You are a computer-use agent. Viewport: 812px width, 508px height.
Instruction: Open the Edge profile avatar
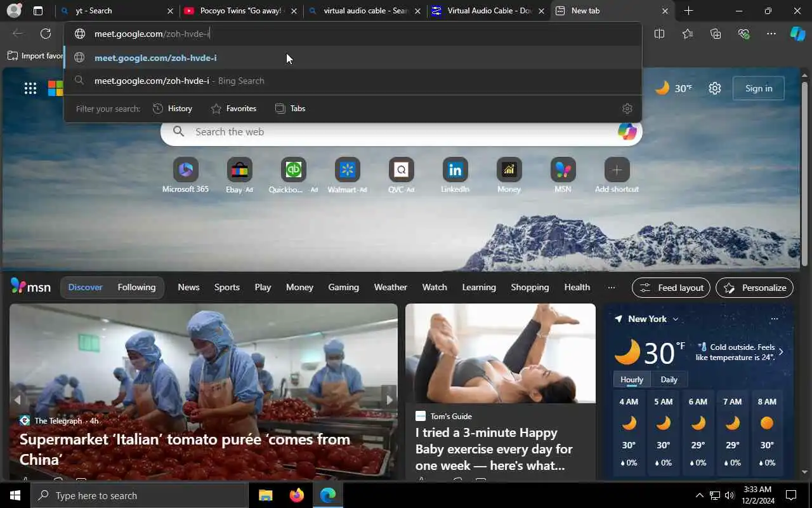(x=14, y=11)
